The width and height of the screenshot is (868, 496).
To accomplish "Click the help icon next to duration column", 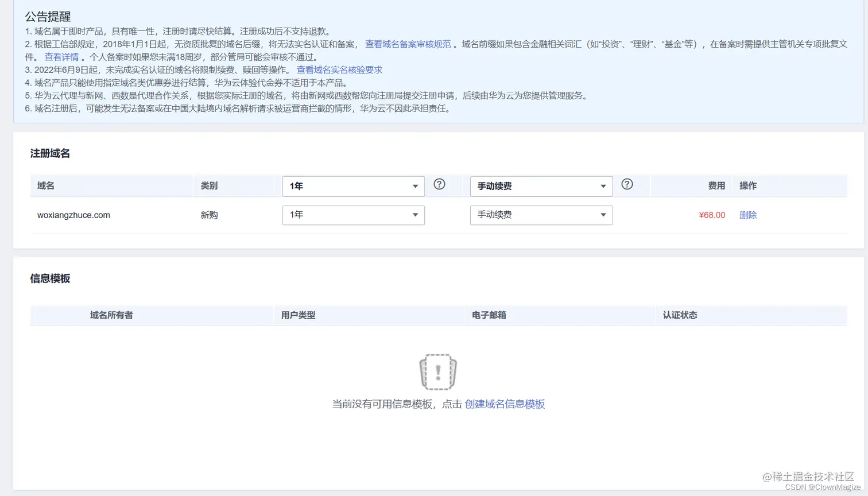I will pos(439,184).
